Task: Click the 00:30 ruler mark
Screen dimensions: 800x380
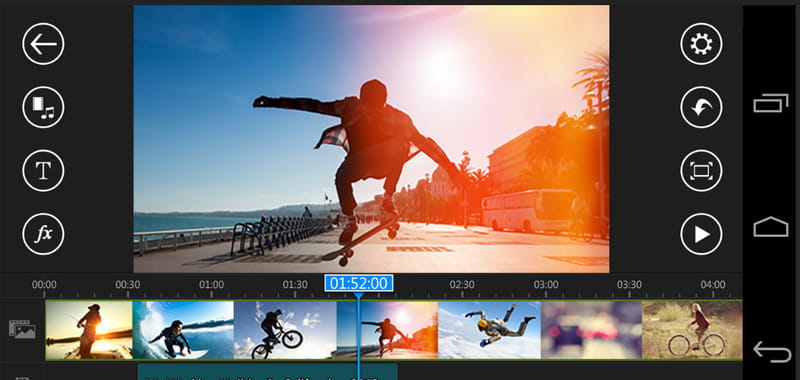Action: click(128, 285)
